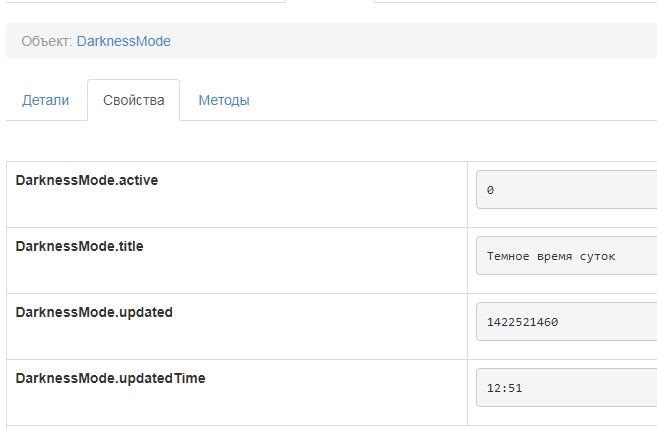Viewport: 657px width, 429px height.
Task: Click the partially visible top-right box
Action: click(515, 2)
